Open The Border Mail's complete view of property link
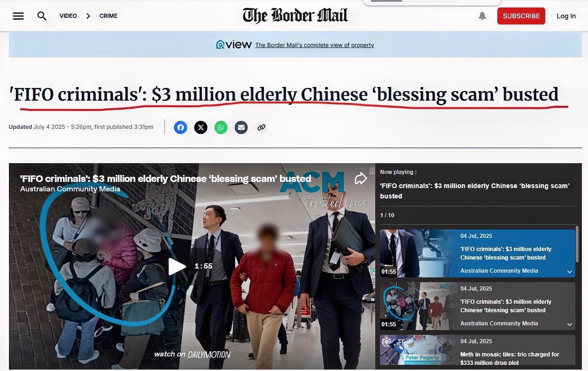588x371 pixels. 315,45
